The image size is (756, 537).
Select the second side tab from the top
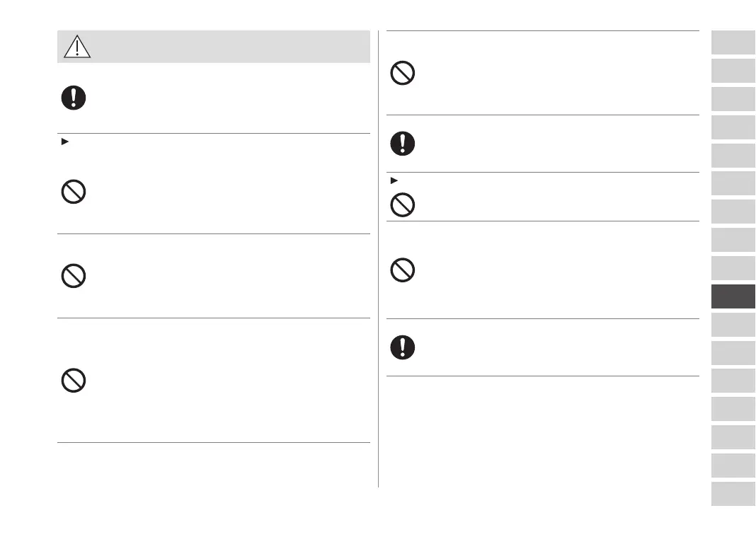733,71
